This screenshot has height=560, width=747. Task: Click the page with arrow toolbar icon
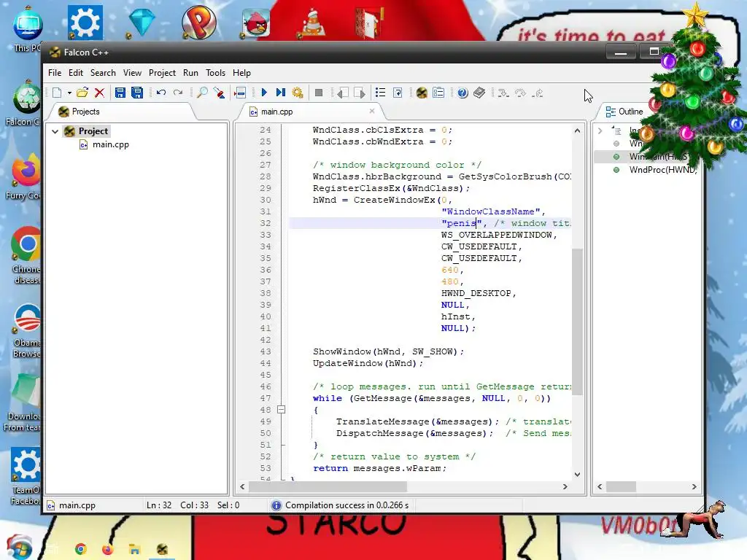click(398, 93)
